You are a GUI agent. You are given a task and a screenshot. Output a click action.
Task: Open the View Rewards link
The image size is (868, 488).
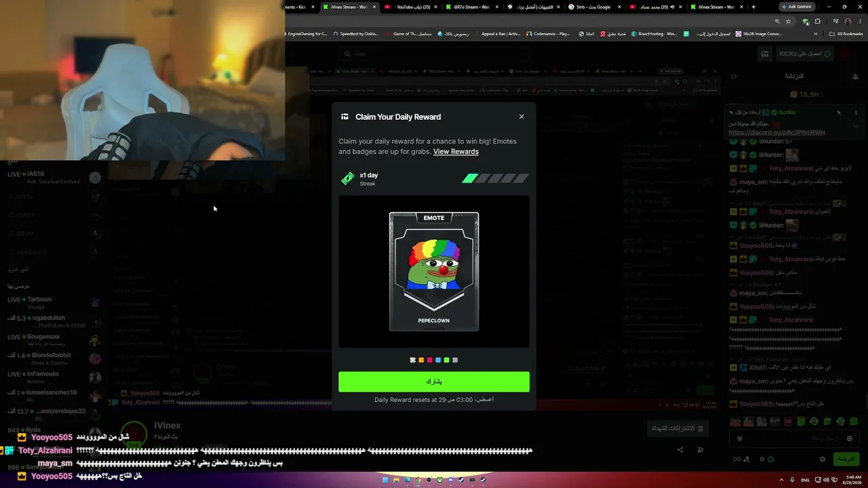pos(456,152)
